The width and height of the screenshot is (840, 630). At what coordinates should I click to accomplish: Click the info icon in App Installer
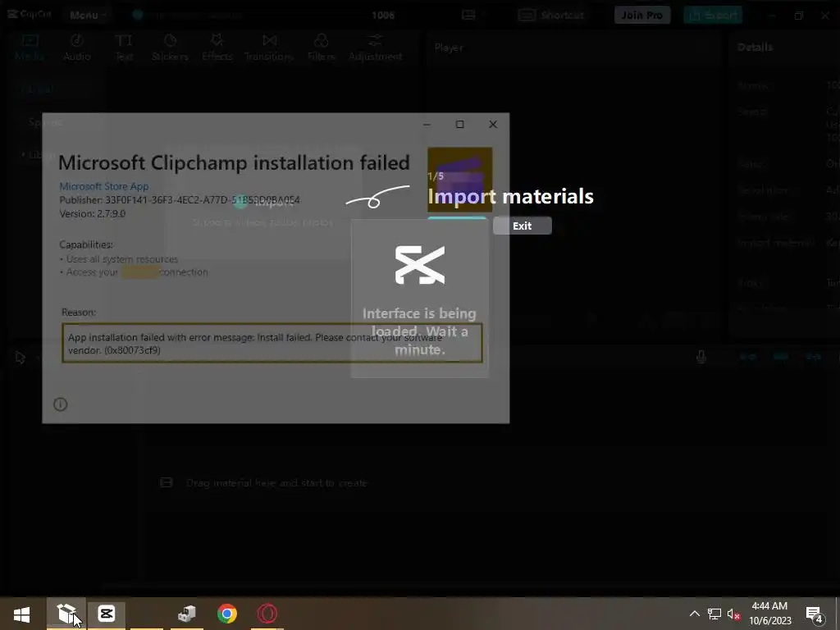pos(61,404)
